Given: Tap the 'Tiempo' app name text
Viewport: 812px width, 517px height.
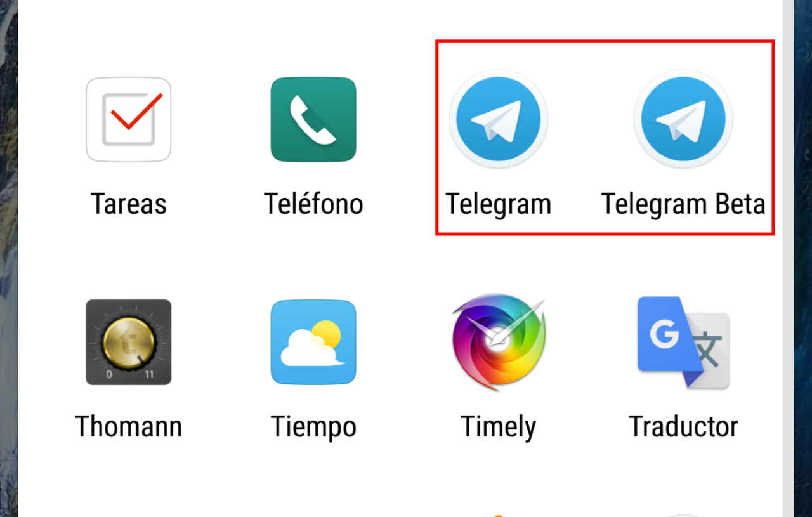Looking at the screenshot, I should [x=313, y=428].
